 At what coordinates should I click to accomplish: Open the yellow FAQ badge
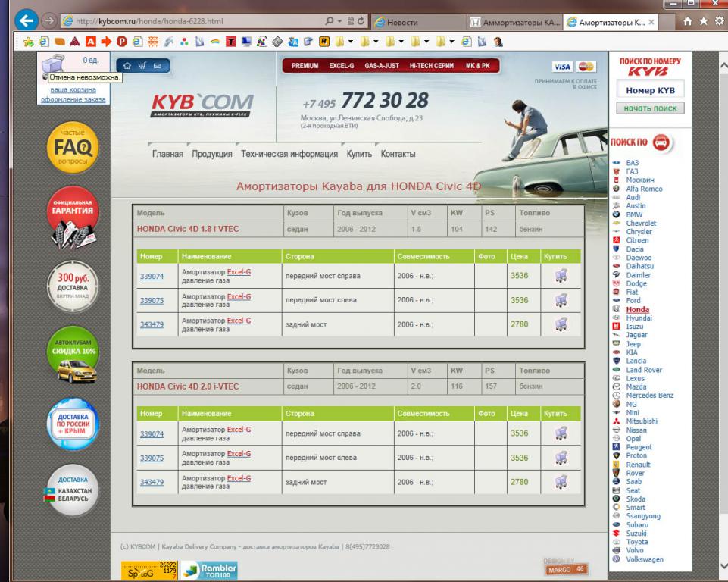tap(73, 148)
